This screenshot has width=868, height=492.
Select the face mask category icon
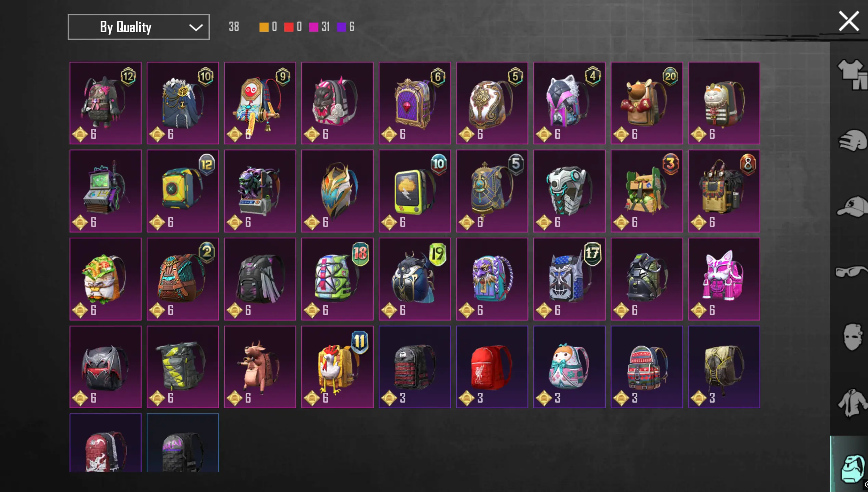click(x=852, y=337)
